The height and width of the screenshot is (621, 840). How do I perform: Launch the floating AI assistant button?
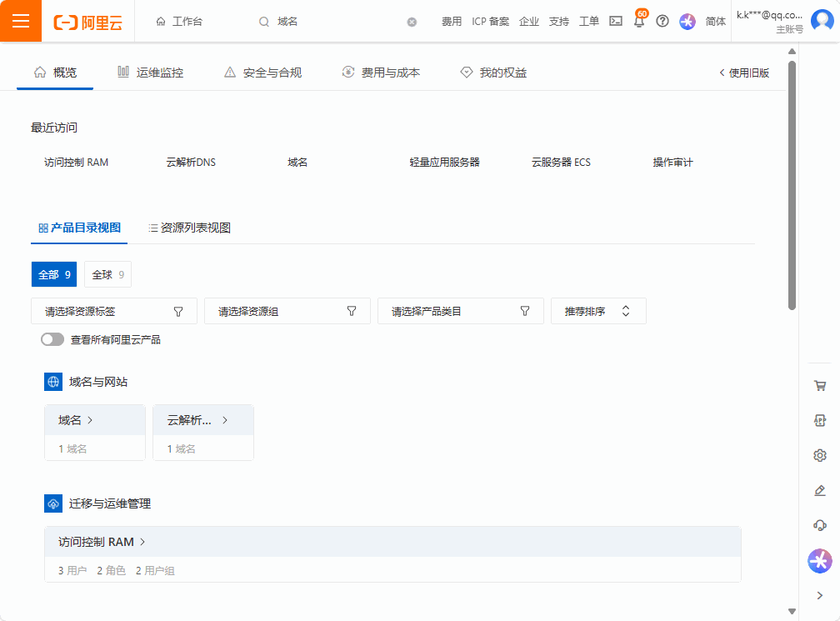(x=820, y=561)
